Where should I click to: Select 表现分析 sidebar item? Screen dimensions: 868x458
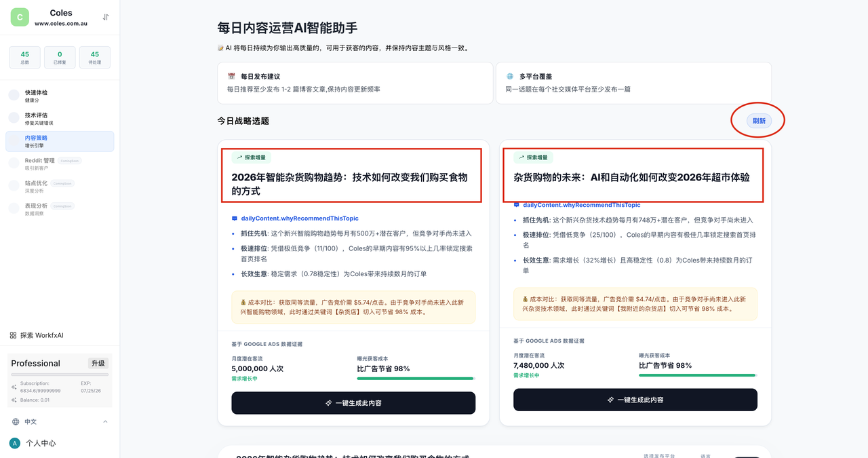60,209
